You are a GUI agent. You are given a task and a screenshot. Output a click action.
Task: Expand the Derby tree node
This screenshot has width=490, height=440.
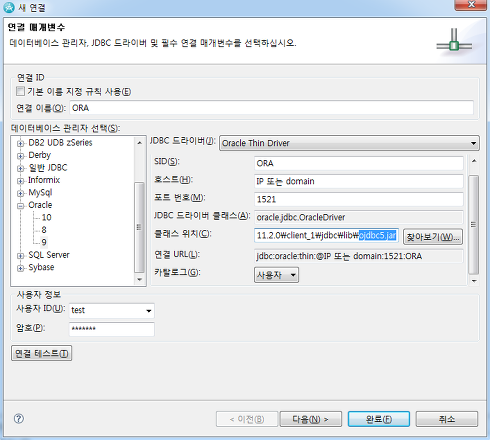21,156
